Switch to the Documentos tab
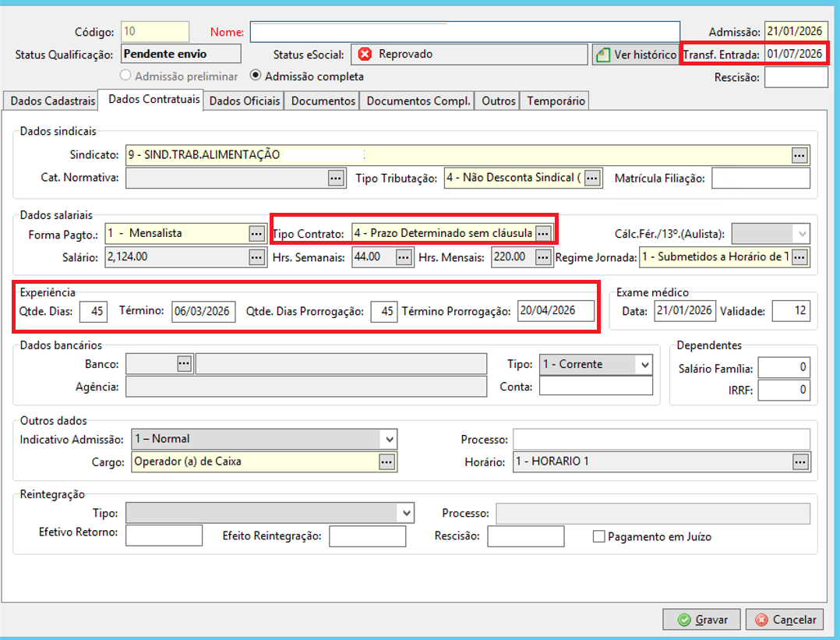Image resolution: width=840 pixels, height=640 pixels. (323, 101)
